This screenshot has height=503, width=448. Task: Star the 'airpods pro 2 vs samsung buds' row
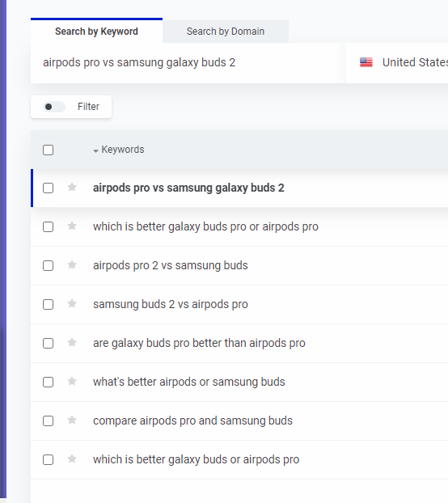[72, 264]
